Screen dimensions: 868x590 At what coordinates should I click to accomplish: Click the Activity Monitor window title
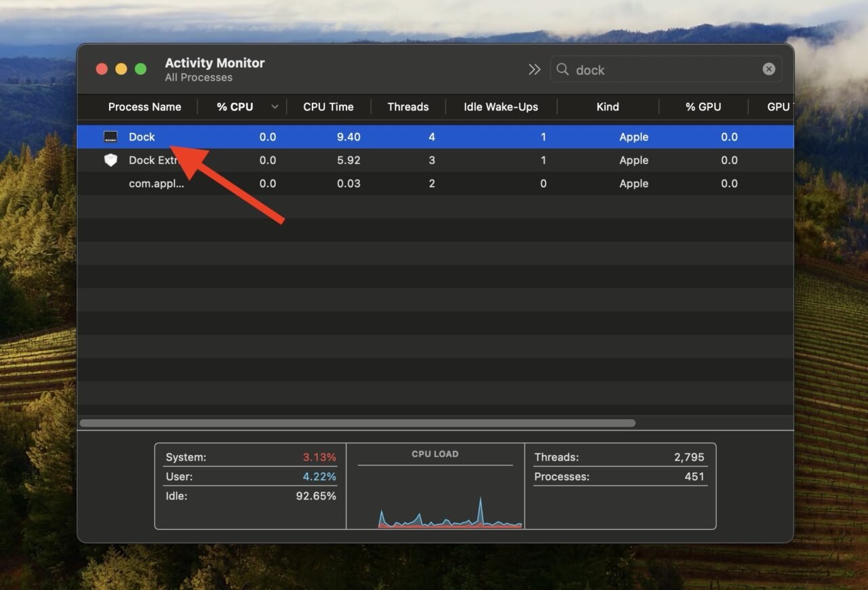pyautogui.click(x=215, y=63)
